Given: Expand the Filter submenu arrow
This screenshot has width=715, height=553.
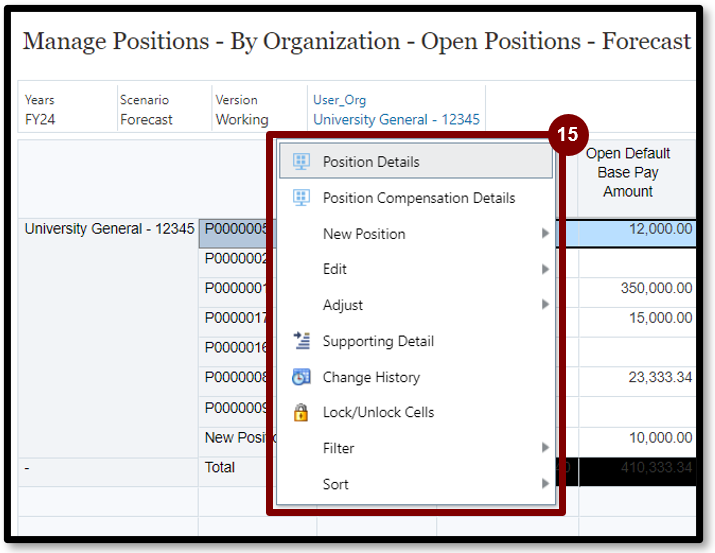Looking at the screenshot, I should pyautogui.click(x=545, y=448).
